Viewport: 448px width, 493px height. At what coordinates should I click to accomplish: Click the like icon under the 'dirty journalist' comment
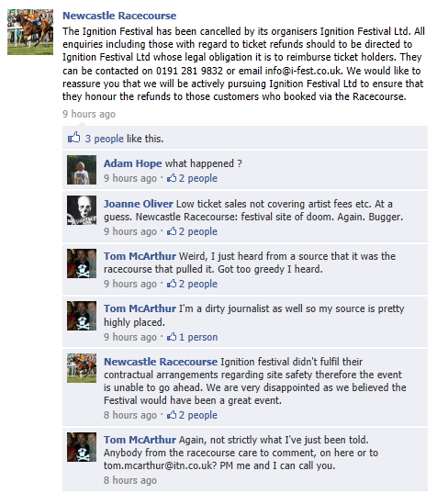(172, 337)
